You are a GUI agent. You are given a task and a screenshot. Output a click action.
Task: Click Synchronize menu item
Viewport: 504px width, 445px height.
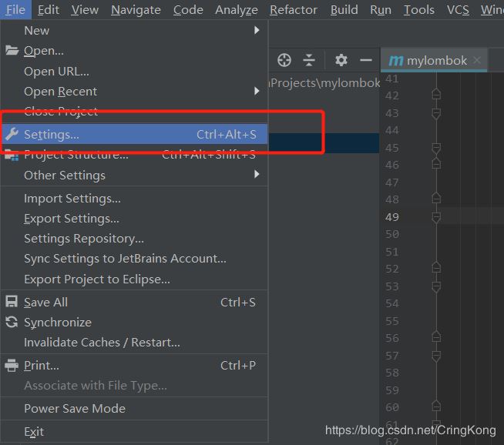pos(134,323)
